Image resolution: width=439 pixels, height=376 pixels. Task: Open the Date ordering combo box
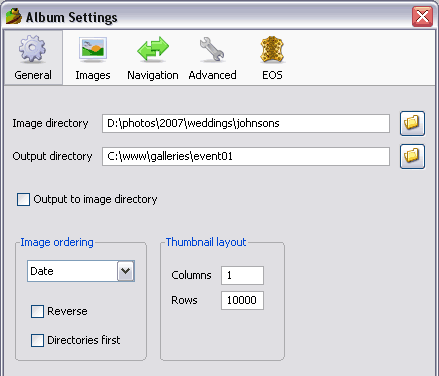click(81, 271)
